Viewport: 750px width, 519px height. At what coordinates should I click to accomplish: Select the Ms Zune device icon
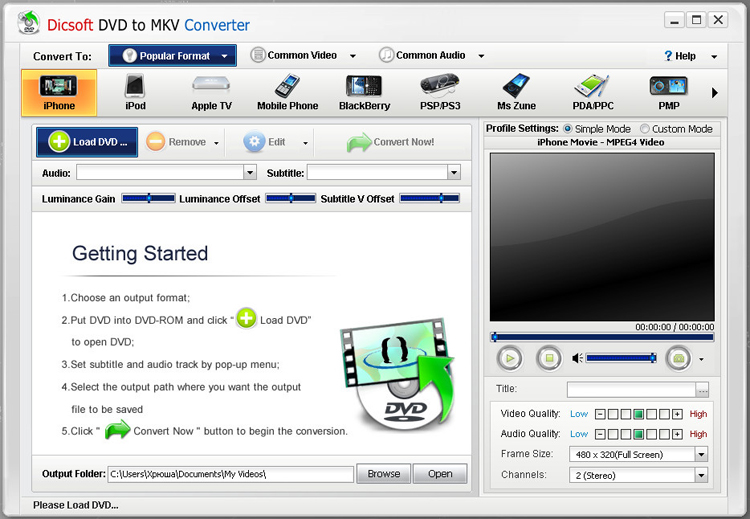click(516, 91)
